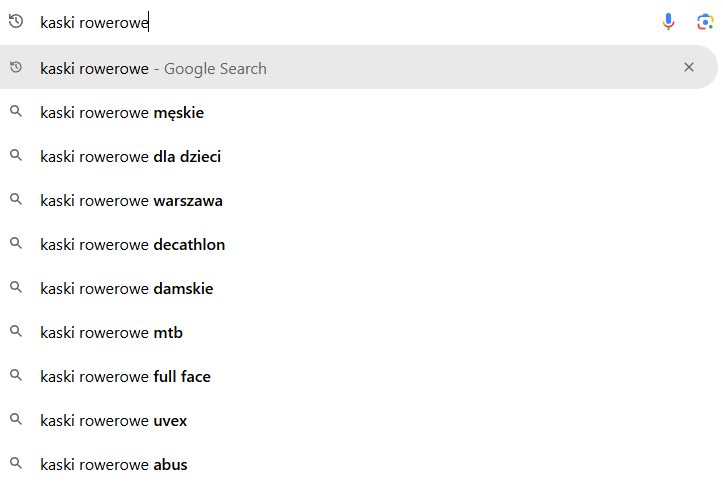Click magnifier icon next to 'kaski rowerowe decathlon'
The width and height of the screenshot is (723, 487).
(x=16, y=243)
